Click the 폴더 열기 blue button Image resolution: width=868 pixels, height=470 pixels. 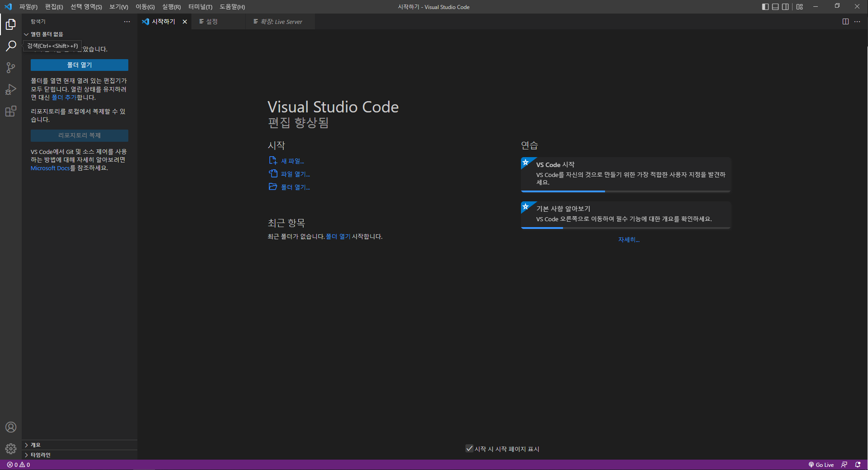click(x=80, y=65)
